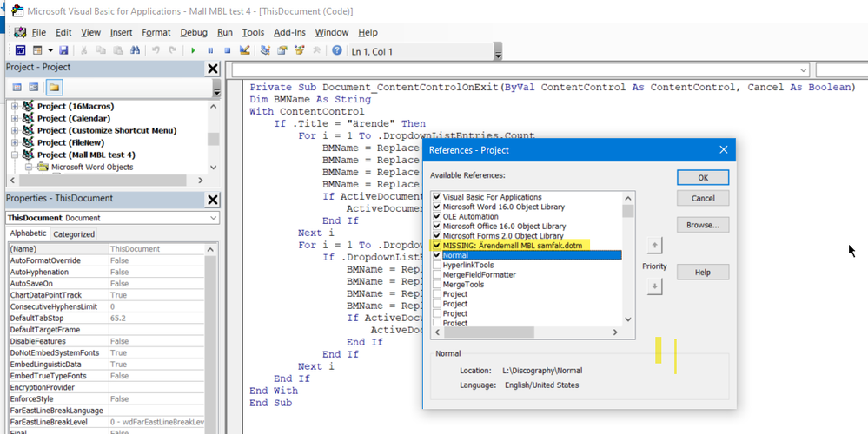Image resolution: width=868 pixels, height=434 pixels.
Task: Expand Project (FileNew) tree node
Action: [15, 142]
